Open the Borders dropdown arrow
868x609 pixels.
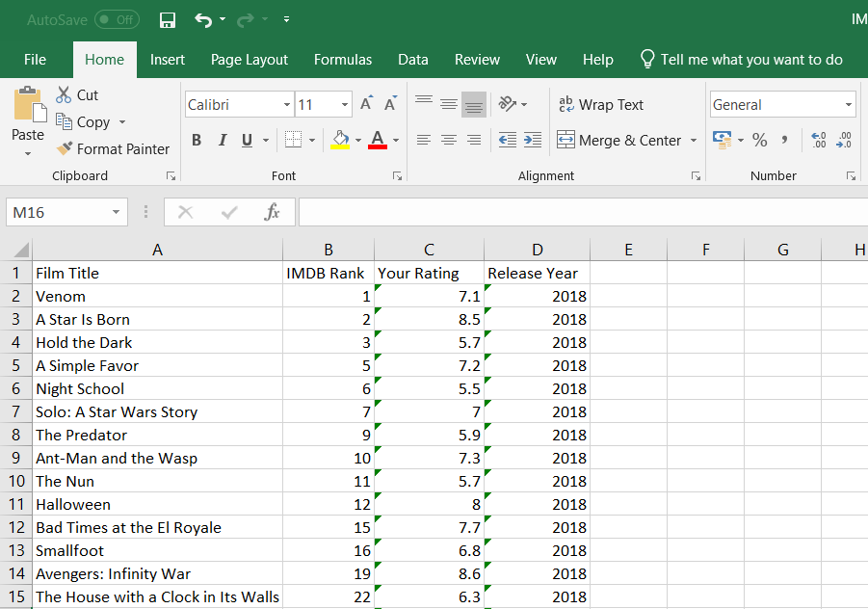click(x=312, y=140)
